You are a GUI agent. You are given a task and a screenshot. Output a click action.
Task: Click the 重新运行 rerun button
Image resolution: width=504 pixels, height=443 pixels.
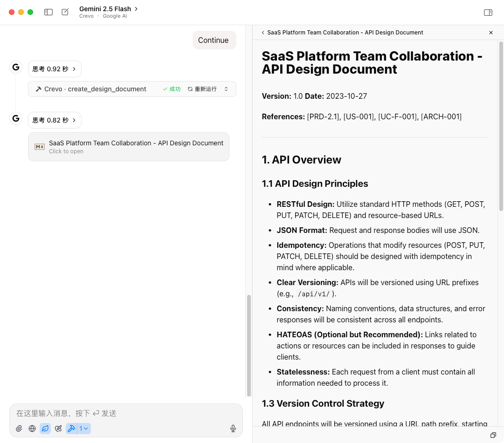tap(202, 89)
